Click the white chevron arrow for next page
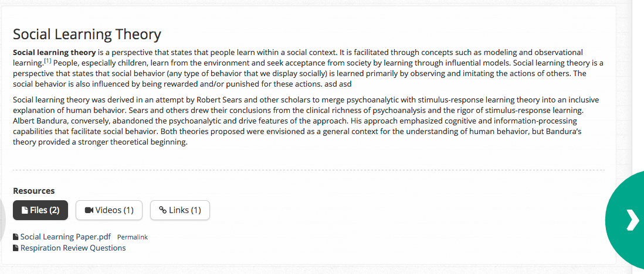Screen dimensions: 644x274 pyautogui.click(x=633, y=221)
